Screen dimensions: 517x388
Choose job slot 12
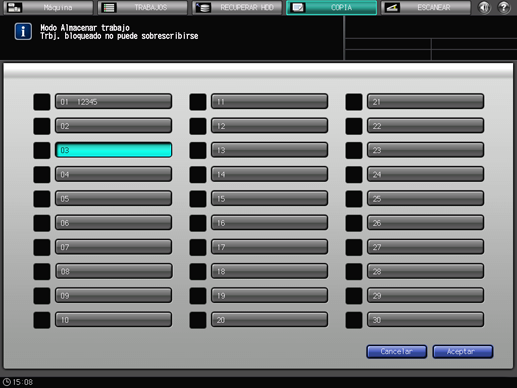click(269, 126)
